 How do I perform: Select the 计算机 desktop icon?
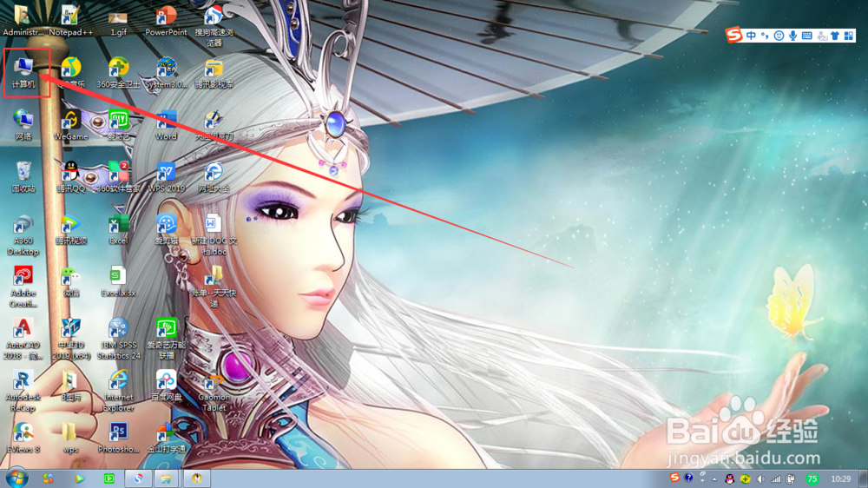(23, 72)
